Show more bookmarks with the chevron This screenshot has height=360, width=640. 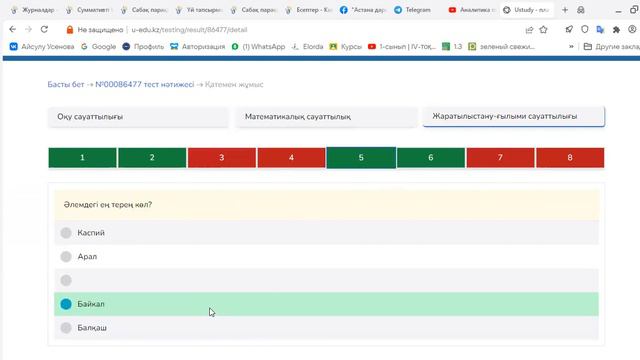click(571, 47)
